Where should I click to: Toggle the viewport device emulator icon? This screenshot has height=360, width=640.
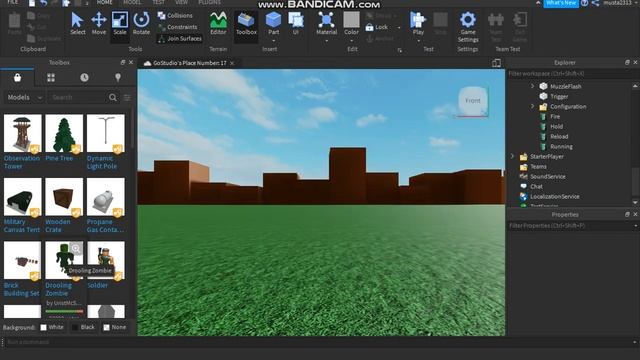point(496,63)
